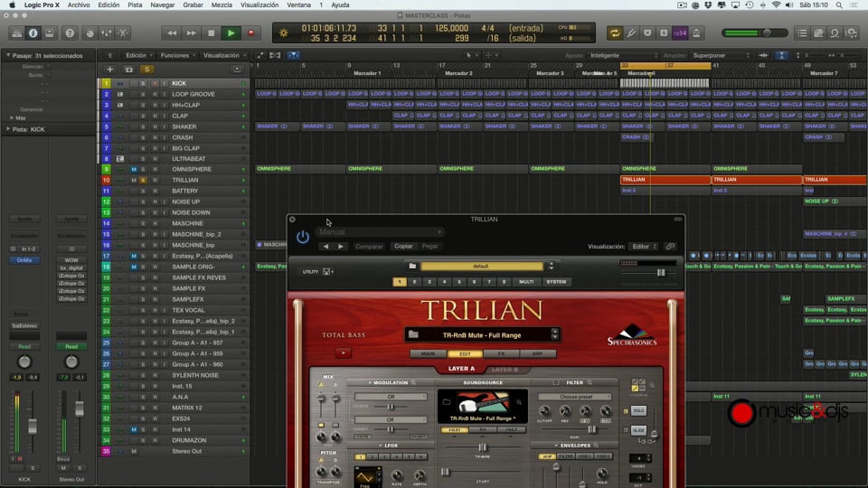
Task: Open the Editors panel
Action: (123, 33)
